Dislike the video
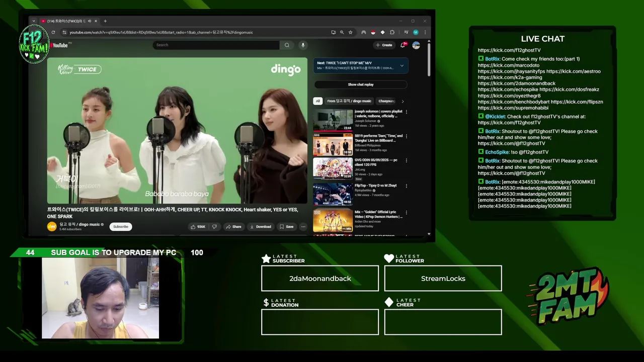This screenshot has width=644, height=362. pos(214,227)
